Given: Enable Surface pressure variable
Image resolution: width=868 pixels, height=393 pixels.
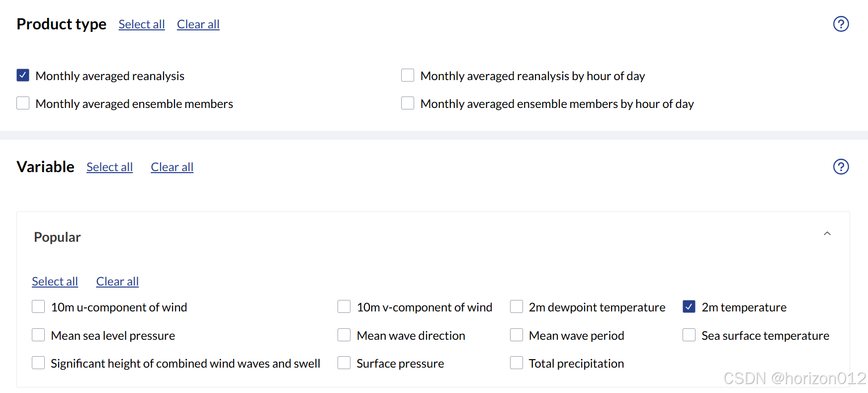Looking at the screenshot, I should [344, 363].
